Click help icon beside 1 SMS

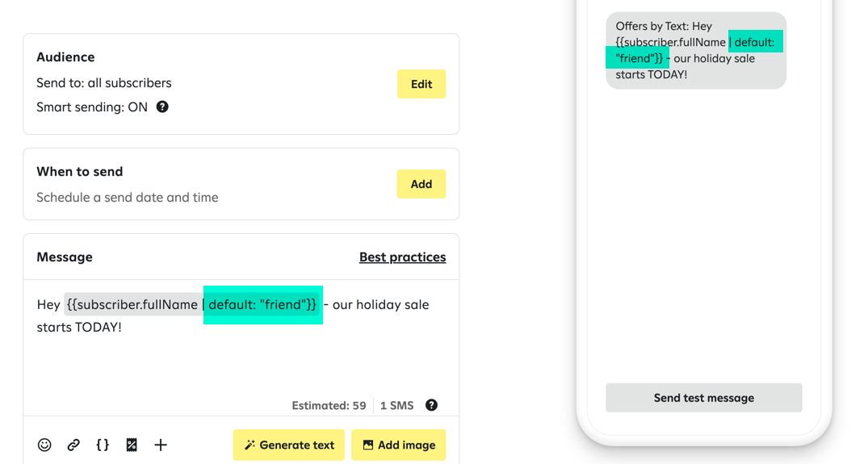[x=431, y=405]
